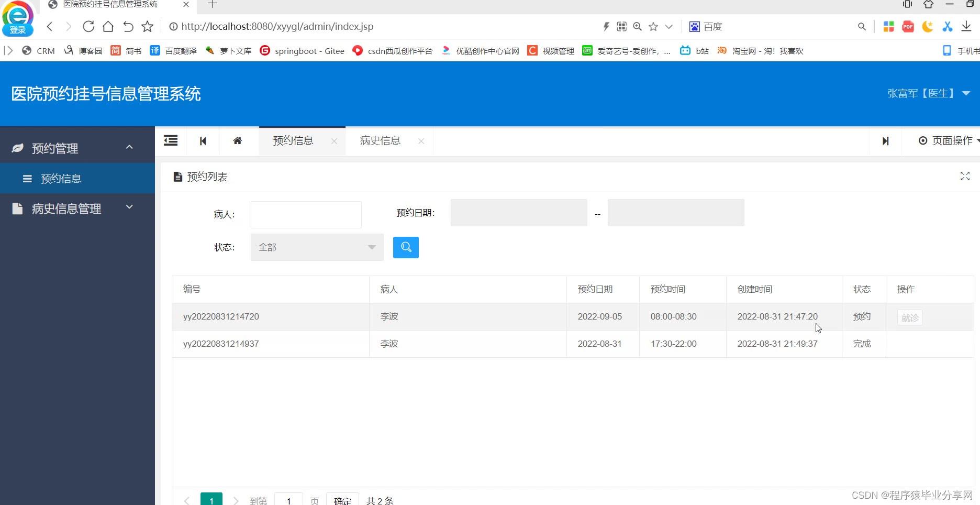Open the 张富军【医生】 user dropdown
980x505 pixels.
coord(929,93)
